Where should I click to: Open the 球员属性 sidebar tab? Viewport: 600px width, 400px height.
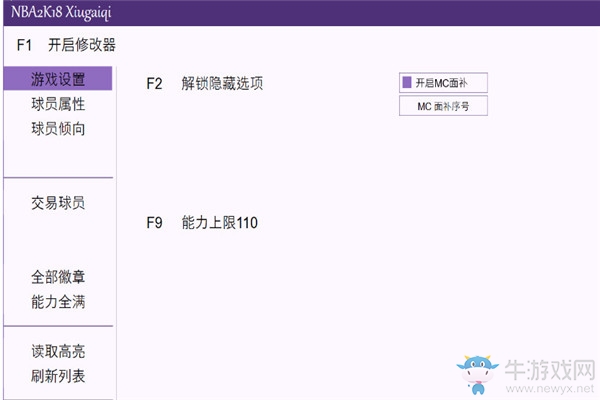58,104
